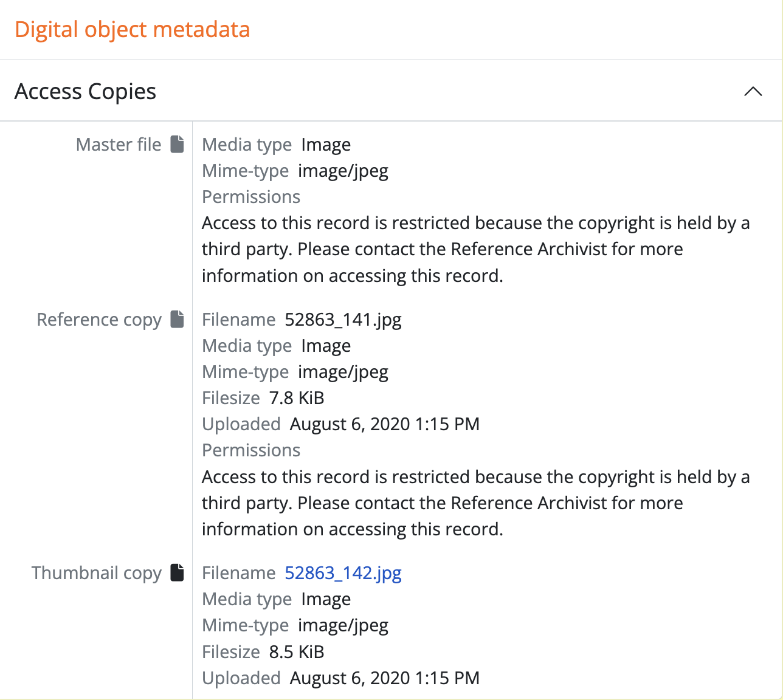Select the Reference copy row label
Image resolution: width=783 pixels, height=700 pixels.
click(99, 320)
